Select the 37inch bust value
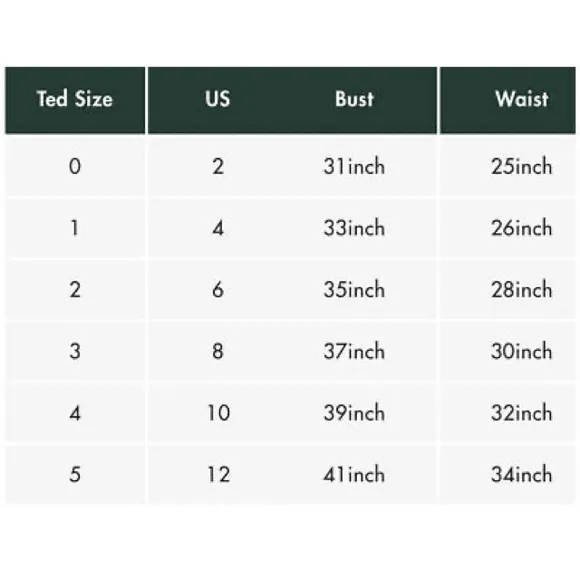580x580 pixels. point(354,351)
